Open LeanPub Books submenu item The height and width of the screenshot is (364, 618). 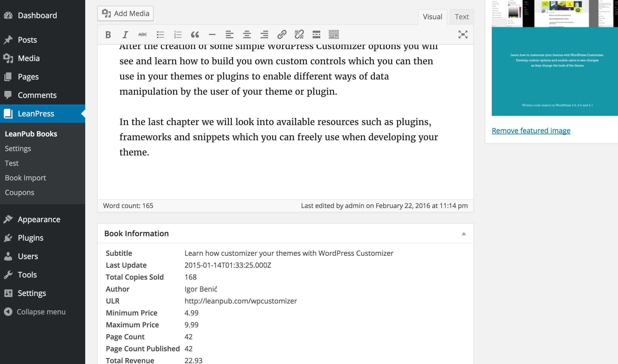tap(31, 134)
